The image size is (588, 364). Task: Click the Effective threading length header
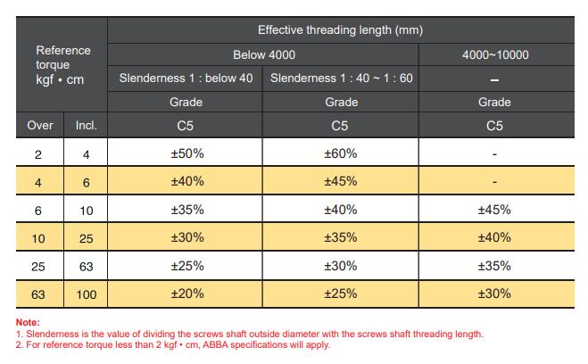pyautogui.click(x=340, y=30)
